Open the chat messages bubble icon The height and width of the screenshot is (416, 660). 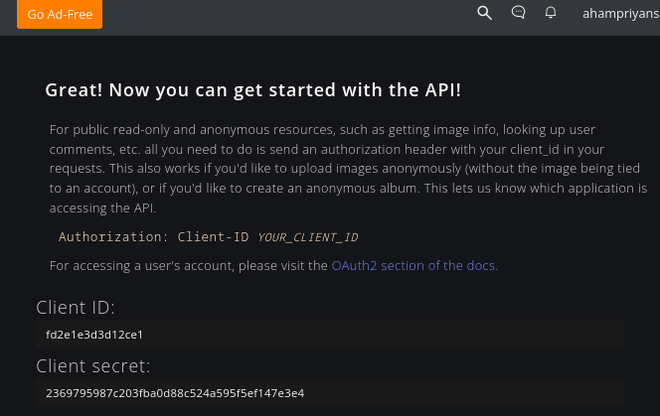(518, 13)
